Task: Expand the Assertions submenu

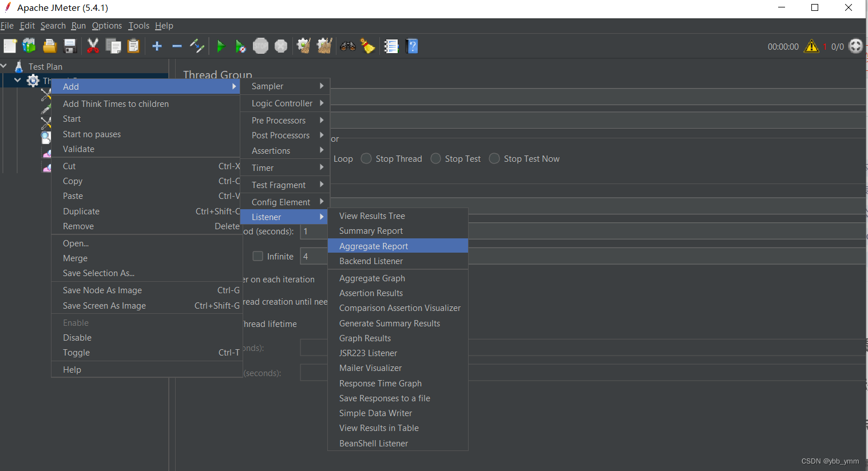Action: 284,150
